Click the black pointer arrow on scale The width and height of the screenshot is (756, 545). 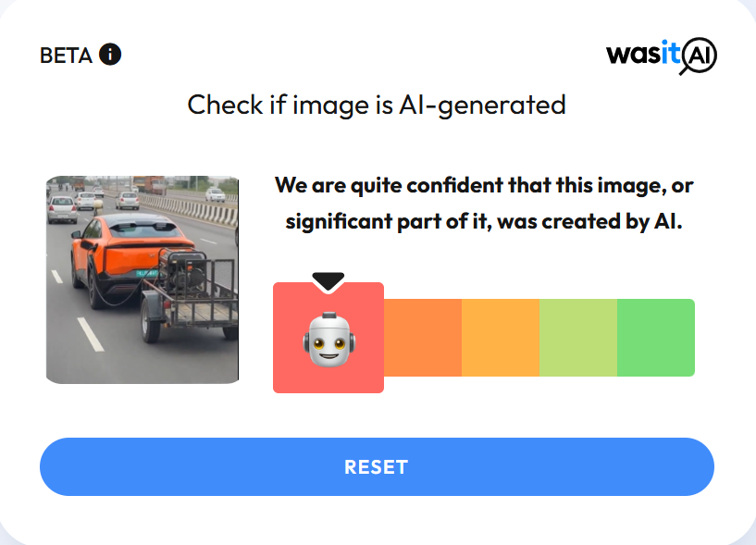pyautogui.click(x=328, y=282)
